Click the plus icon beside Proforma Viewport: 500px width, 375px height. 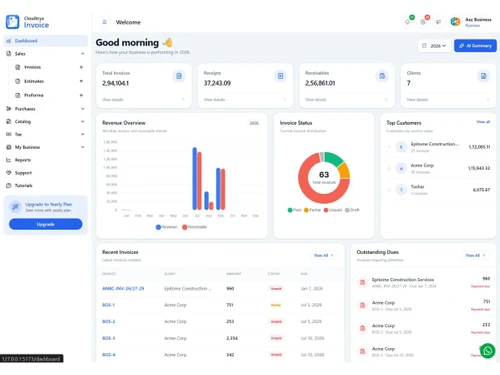point(81,95)
